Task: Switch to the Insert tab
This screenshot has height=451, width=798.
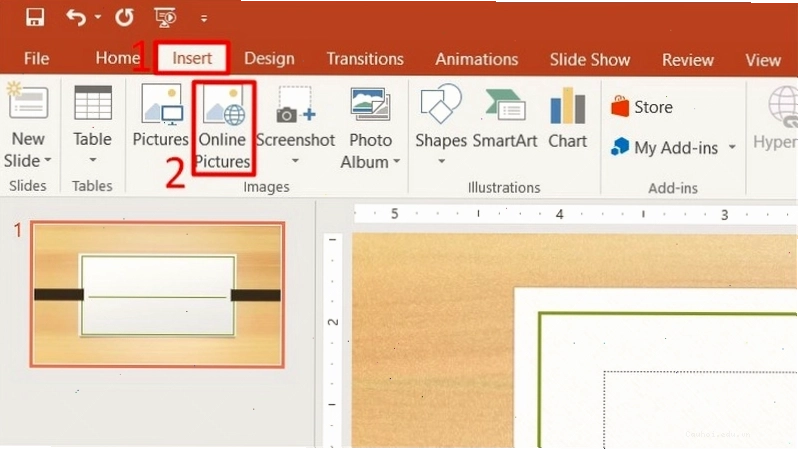Action: (x=192, y=58)
